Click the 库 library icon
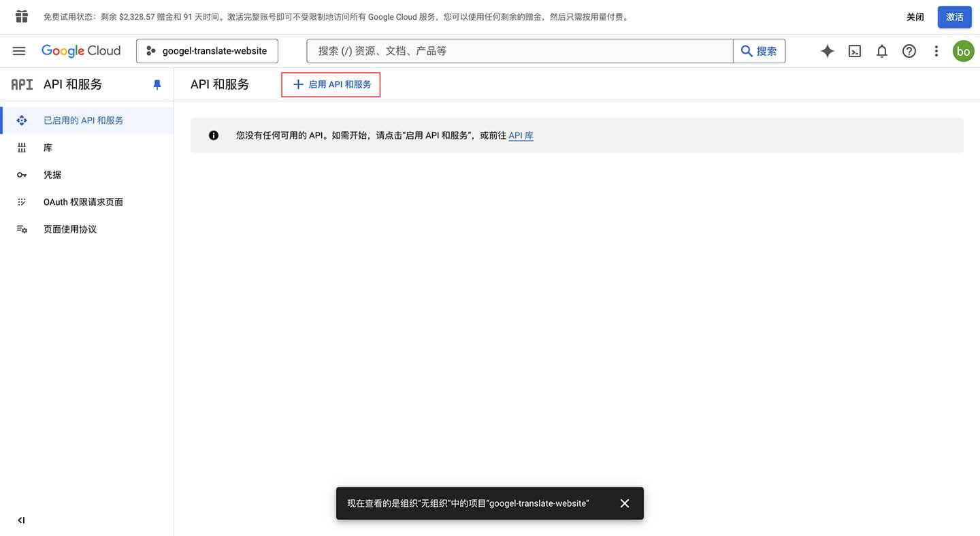 pyautogui.click(x=22, y=148)
